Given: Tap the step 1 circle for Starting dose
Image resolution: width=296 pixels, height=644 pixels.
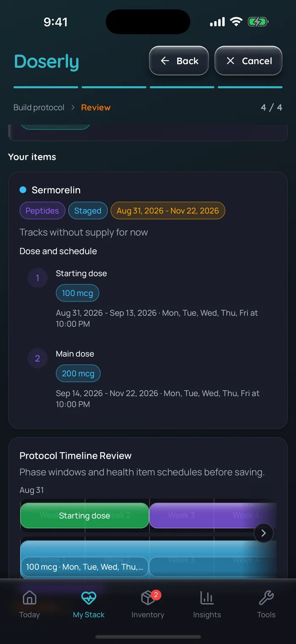Looking at the screenshot, I should (38, 278).
